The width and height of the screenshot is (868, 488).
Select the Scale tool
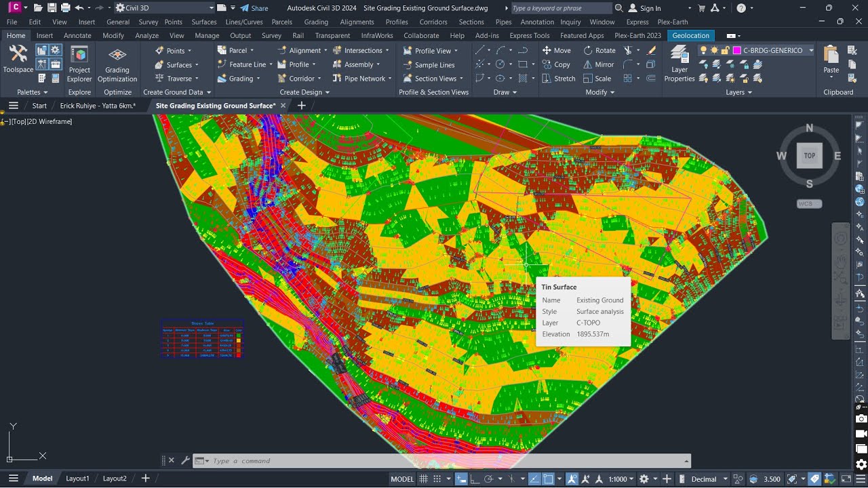coord(597,79)
